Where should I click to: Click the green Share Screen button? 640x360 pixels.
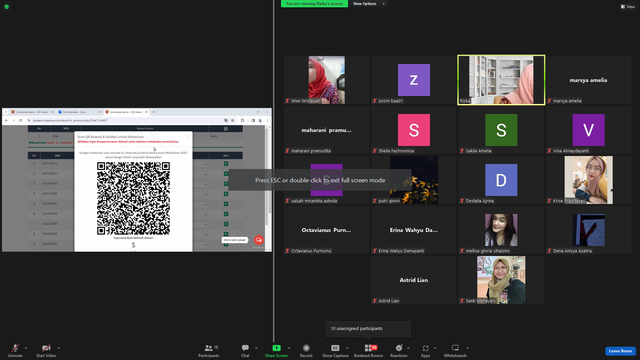point(276,351)
